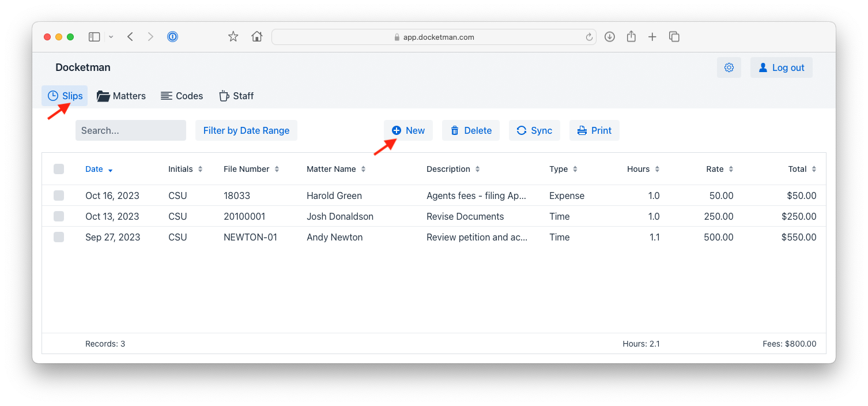The image size is (868, 406).
Task: Click the Records: 3 footer text
Action: [105, 344]
